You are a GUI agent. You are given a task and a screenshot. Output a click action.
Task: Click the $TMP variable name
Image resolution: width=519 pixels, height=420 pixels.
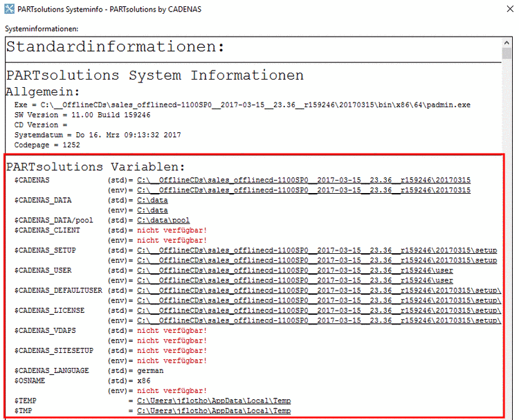[23, 411]
